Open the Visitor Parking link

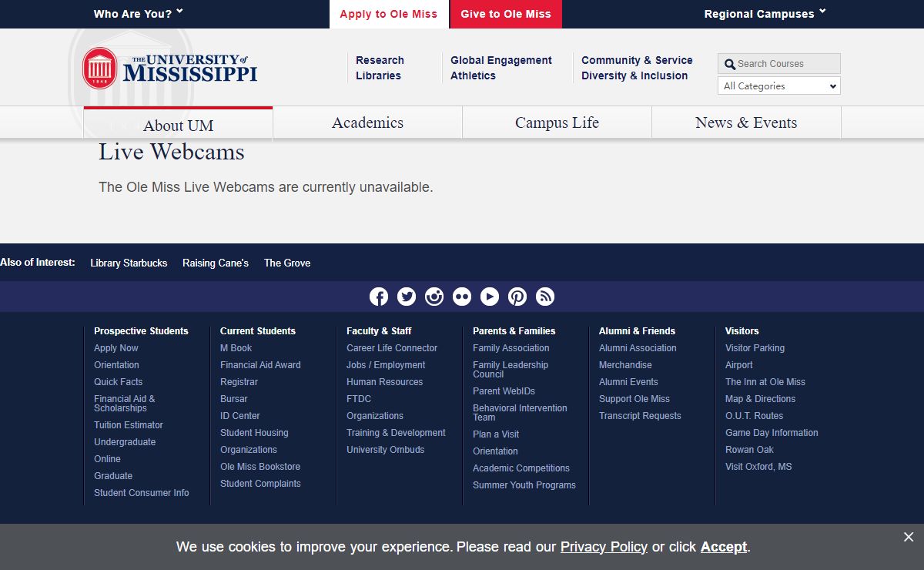pos(755,348)
